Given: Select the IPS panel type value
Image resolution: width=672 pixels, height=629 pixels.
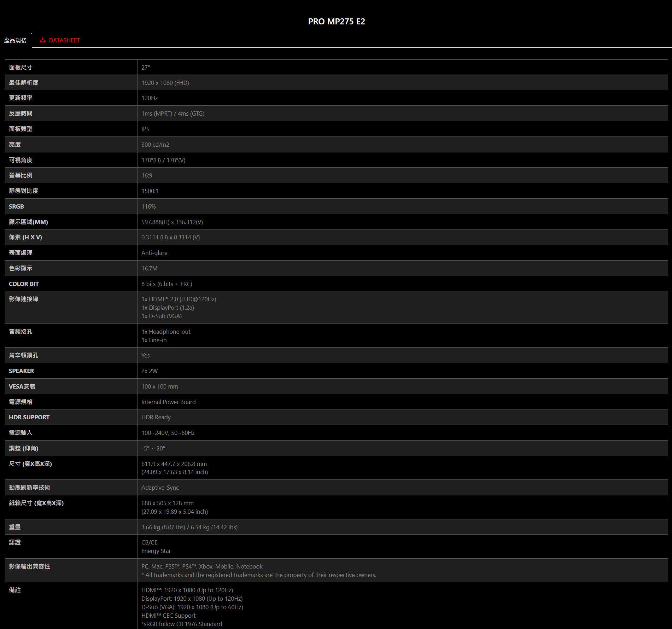Looking at the screenshot, I should (x=145, y=129).
